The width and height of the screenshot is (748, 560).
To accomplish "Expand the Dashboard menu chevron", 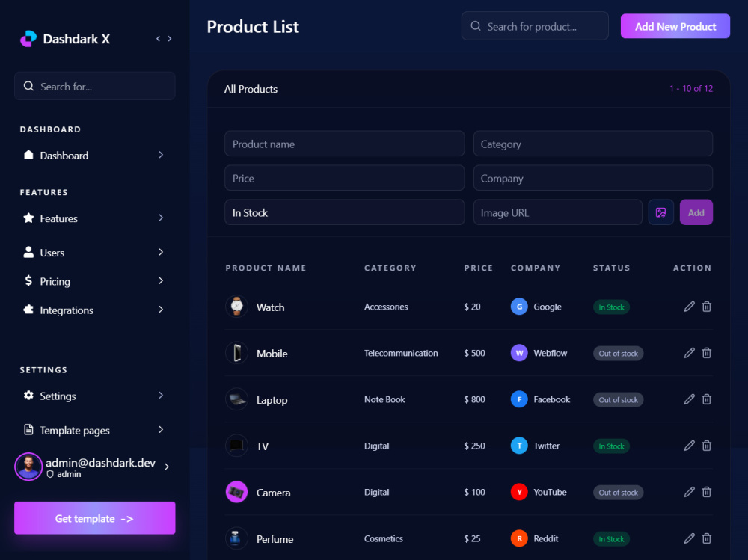I will (x=161, y=155).
